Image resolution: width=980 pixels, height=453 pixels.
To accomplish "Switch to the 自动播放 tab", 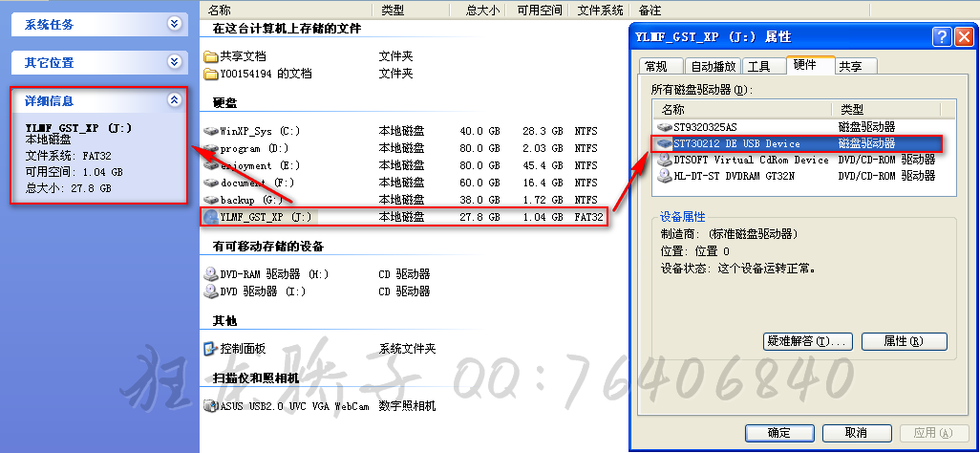I will [x=714, y=66].
